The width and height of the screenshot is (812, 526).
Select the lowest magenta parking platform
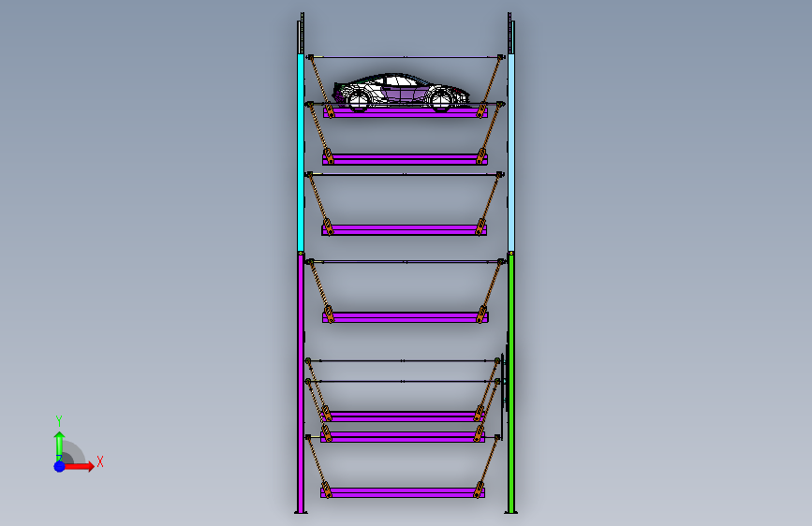(403, 492)
